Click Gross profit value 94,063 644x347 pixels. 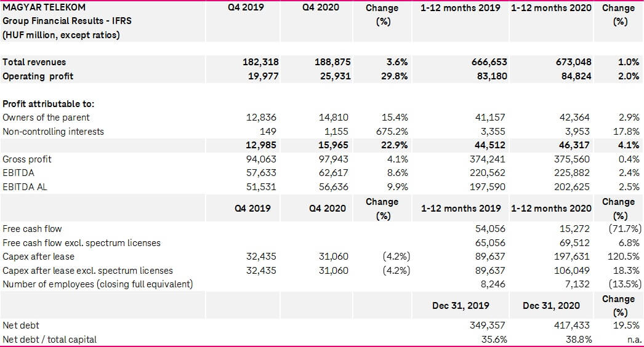(261, 159)
